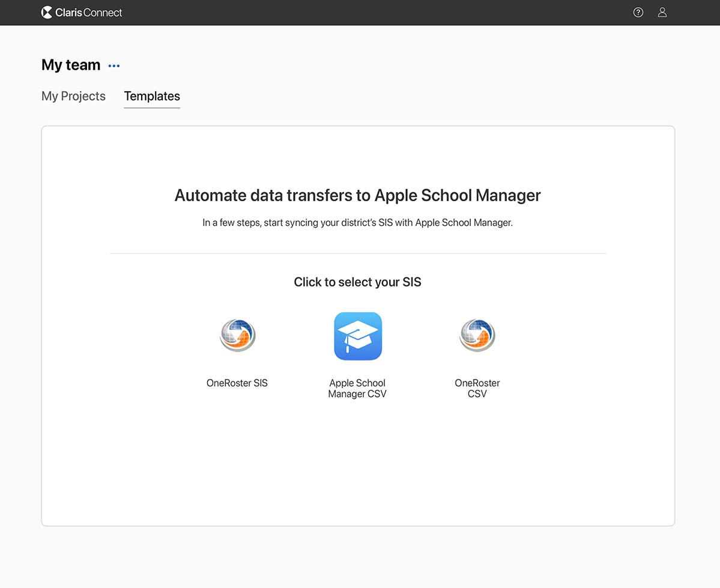This screenshot has width=720, height=588.
Task: Click the My team heading
Action: (71, 65)
